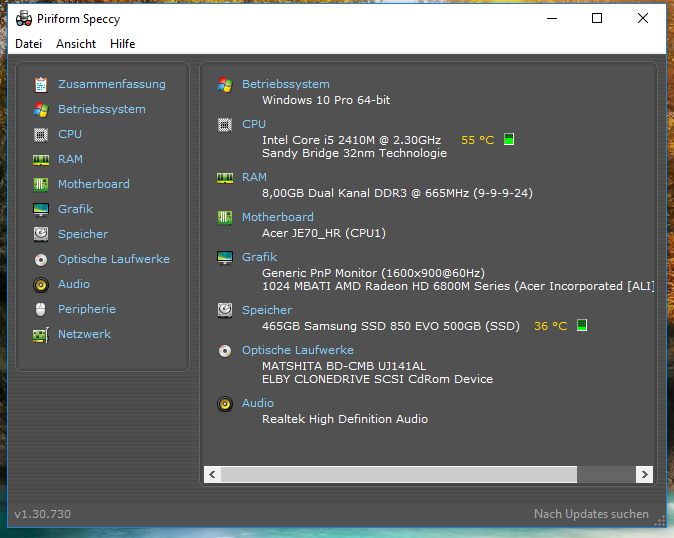Click the Grafik heading in summary panel

[260, 257]
